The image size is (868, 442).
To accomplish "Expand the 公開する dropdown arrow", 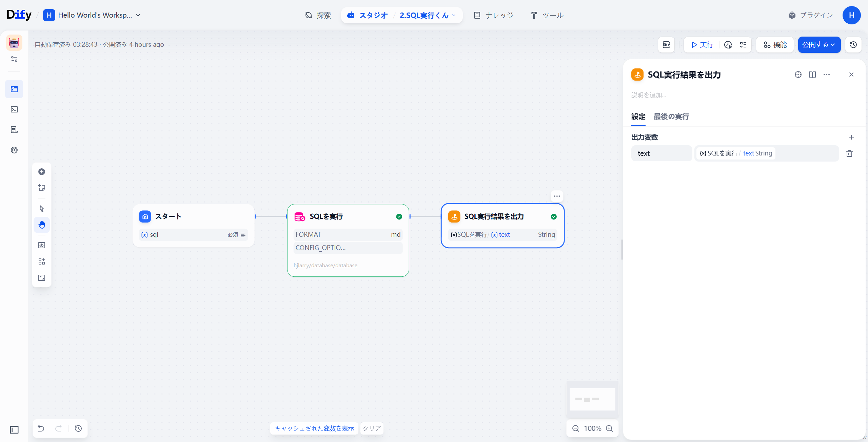I will click(833, 44).
